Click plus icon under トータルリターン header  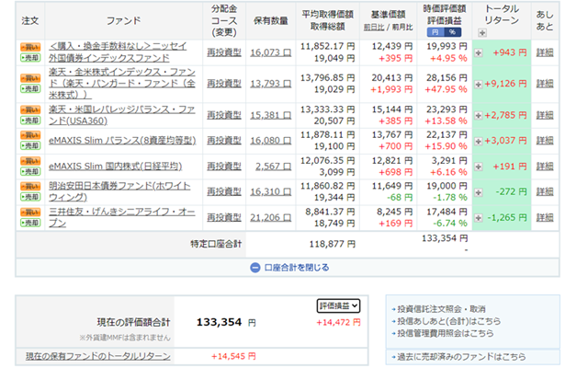pyautogui.click(x=483, y=33)
